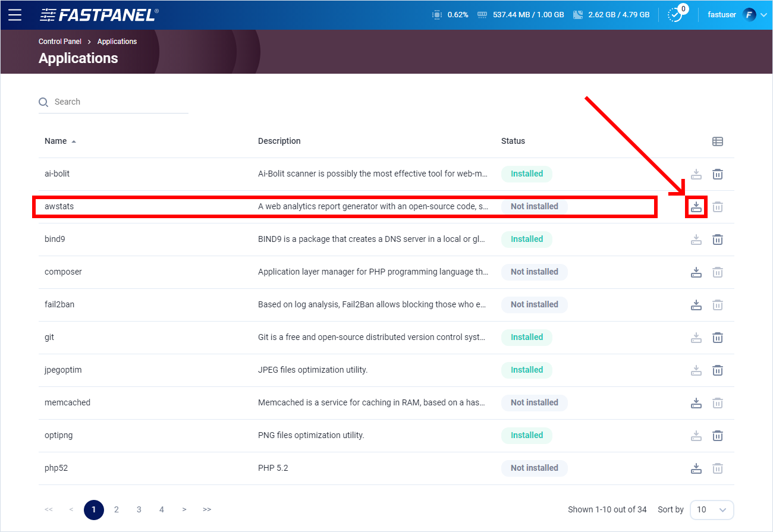
Task: Click the install icon for bind9
Action: point(696,240)
